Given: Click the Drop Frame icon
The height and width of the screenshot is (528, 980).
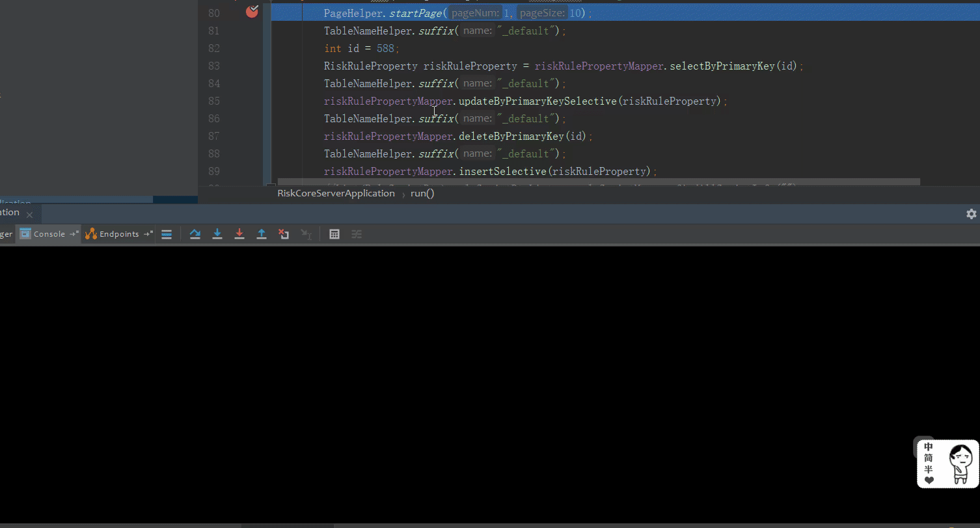Looking at the screenshot, I should (284, 234).
